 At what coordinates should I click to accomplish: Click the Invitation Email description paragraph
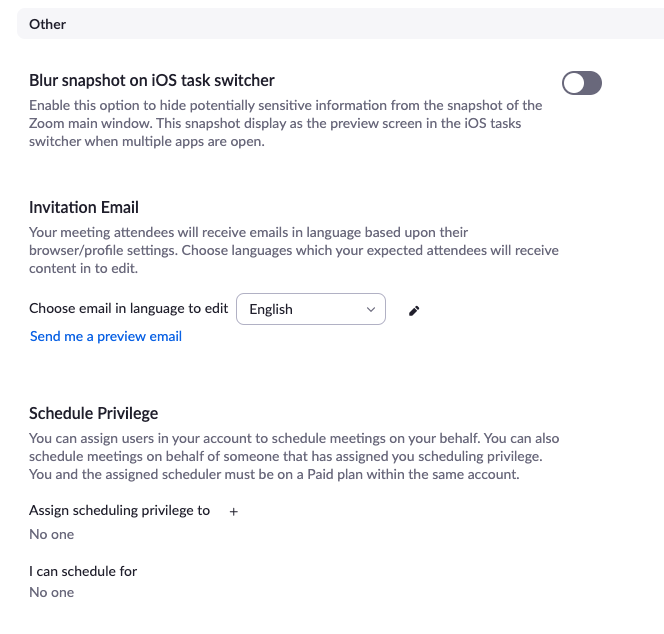293,250
